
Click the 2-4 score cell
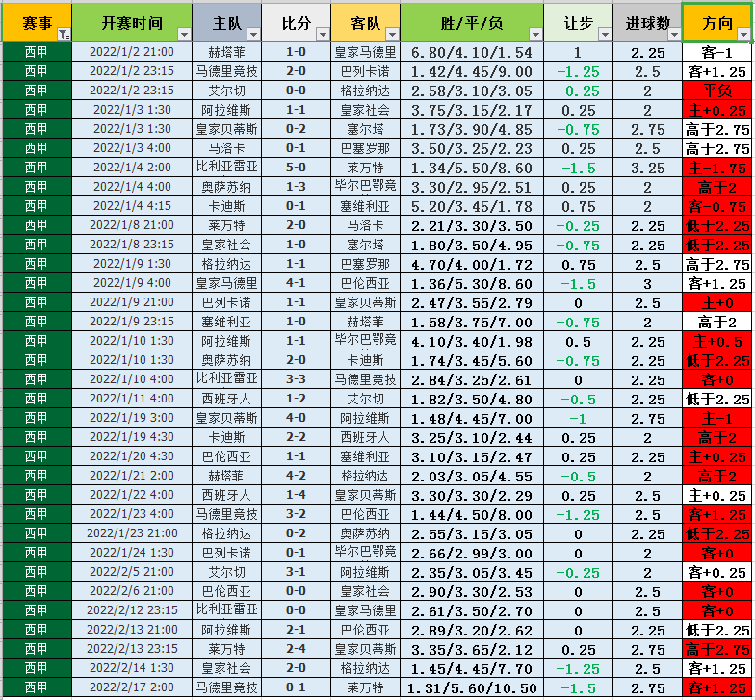pyautogui.click(x=296, y=649)
